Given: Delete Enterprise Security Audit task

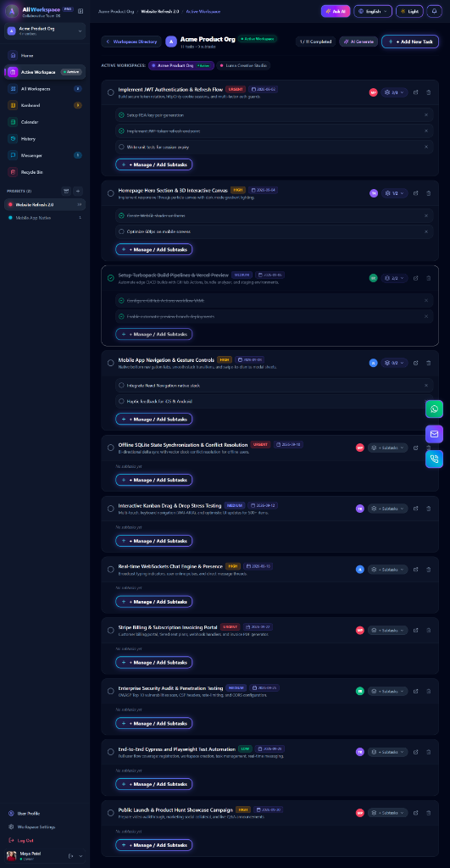Looking at the screenshot, I should tap(429, 691).
